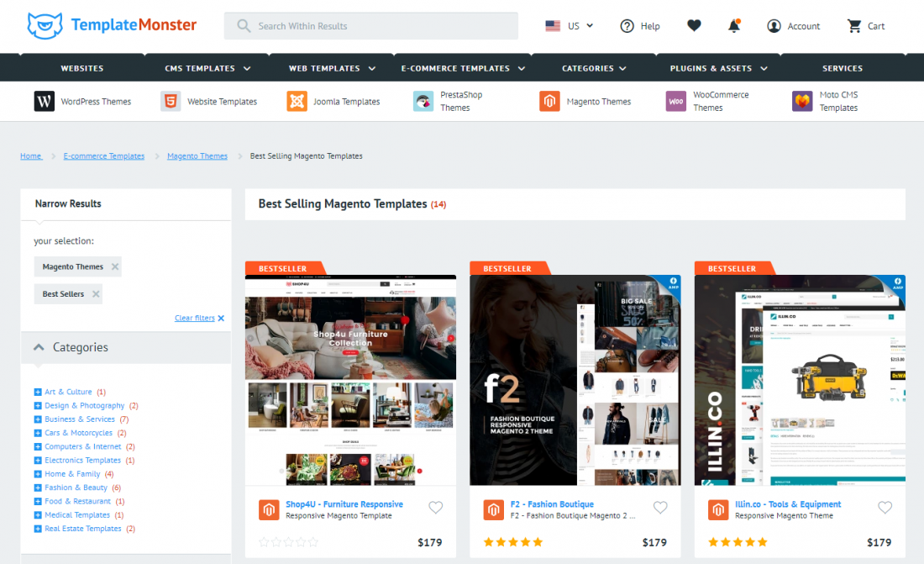Select the Medical Templates category

[77, 515]
